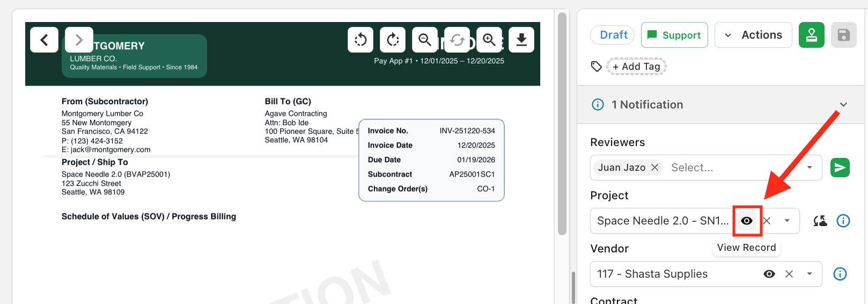Click the Space Needle 2.0 - SN1... project field
The height and width of the screenshot is (304, 868).
[x=695, y=221]
